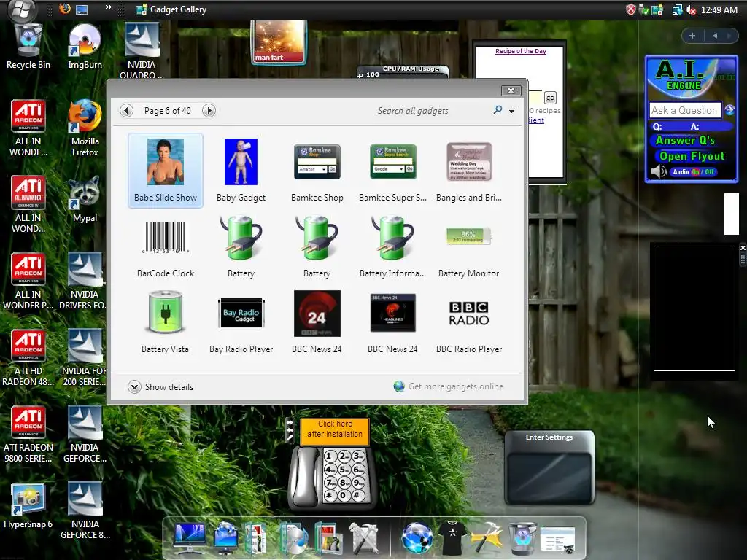Open Get more gadgets online link
The width and height of the screenshot is (747, 560).
pos(449,386)
